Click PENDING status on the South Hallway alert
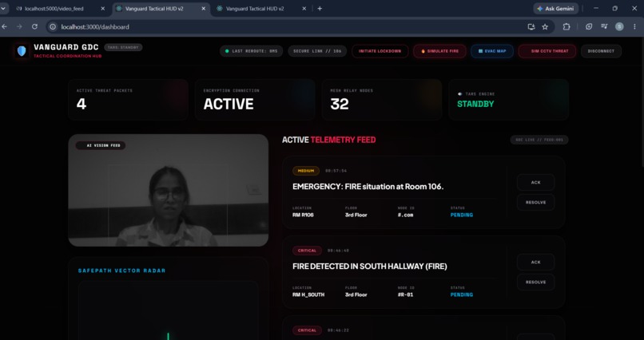Image resolution: width=644 pixels, height=340 pixels. (x=462, y=295)
